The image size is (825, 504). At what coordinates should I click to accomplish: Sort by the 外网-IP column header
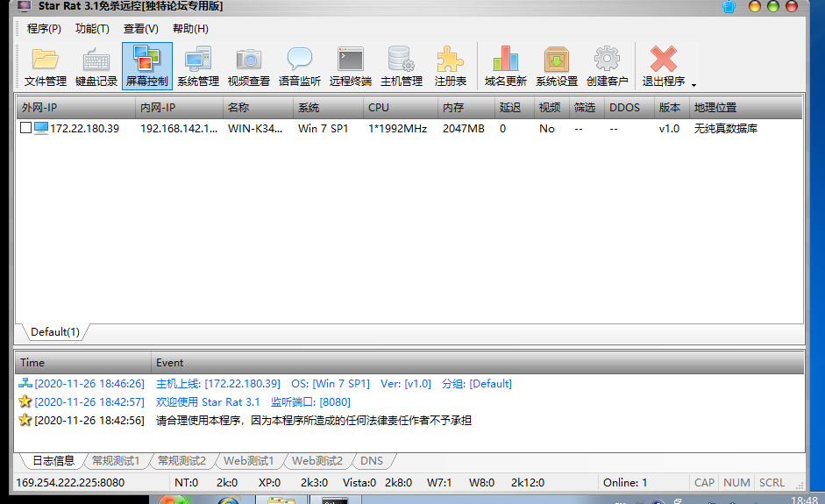tap(75, 108)
